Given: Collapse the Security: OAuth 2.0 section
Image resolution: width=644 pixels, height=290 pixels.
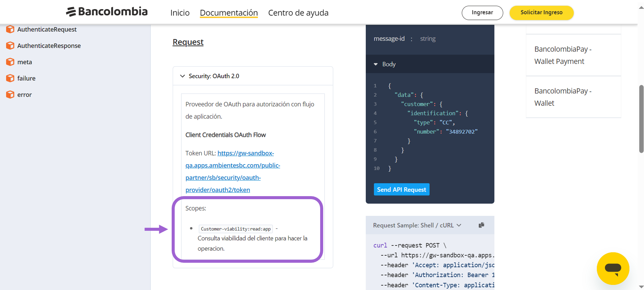Looking at the screenshot, I should pos(253,76).
